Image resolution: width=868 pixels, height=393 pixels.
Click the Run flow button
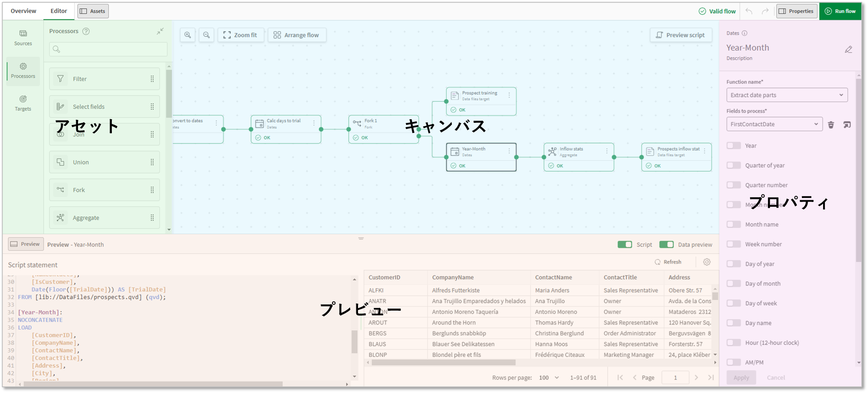pyautogui.click(x=840, y=11)
